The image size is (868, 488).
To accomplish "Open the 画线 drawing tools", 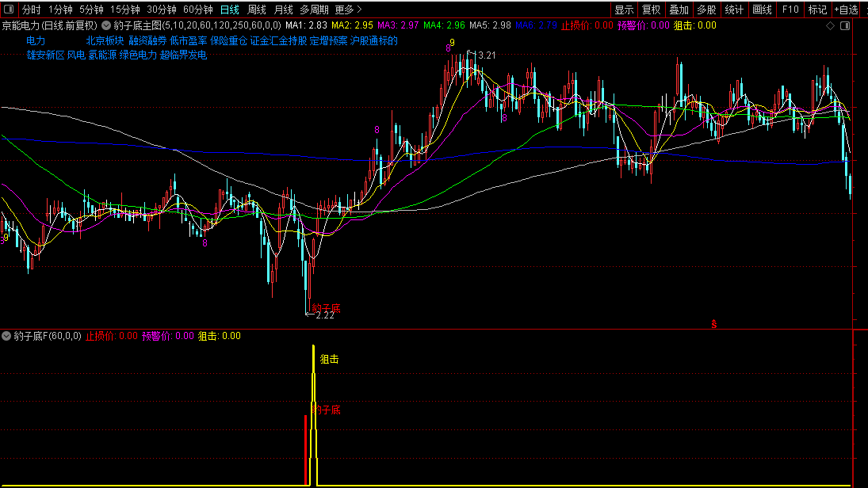I will 763,10.
